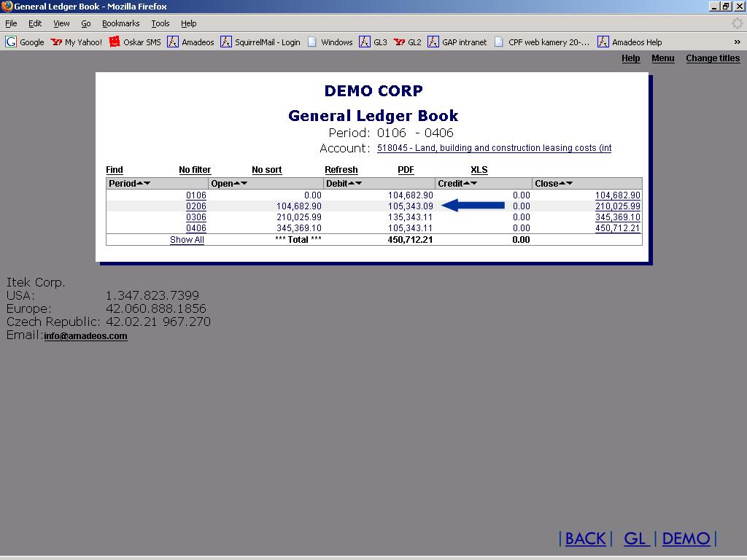The height and width of the screenshot is (560, 747).
Task: Open the Help menu in menu bar
Action: click(x=188, y=23)
